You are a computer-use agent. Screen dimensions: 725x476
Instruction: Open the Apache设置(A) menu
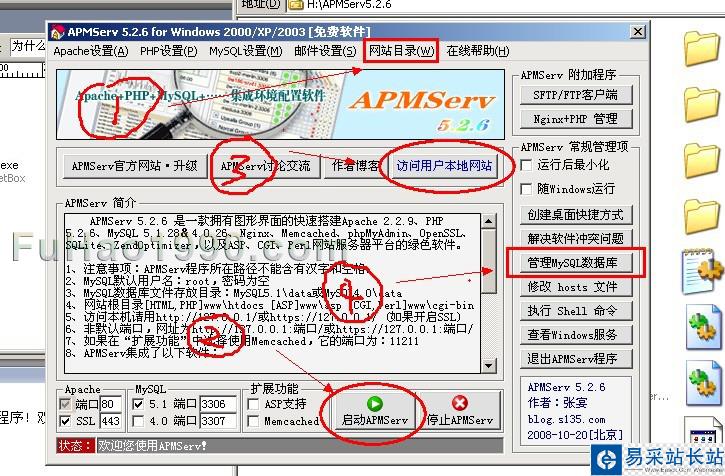(91, 51)
